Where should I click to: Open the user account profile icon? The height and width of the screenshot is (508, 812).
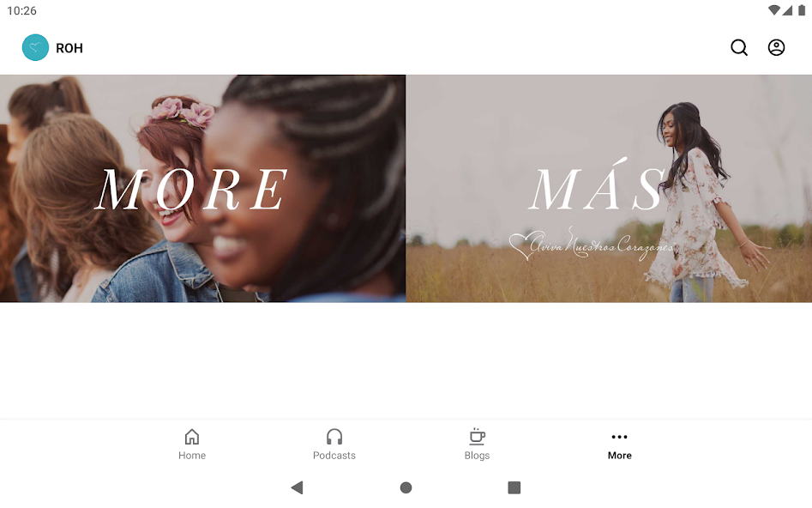[x=776, y=48]
